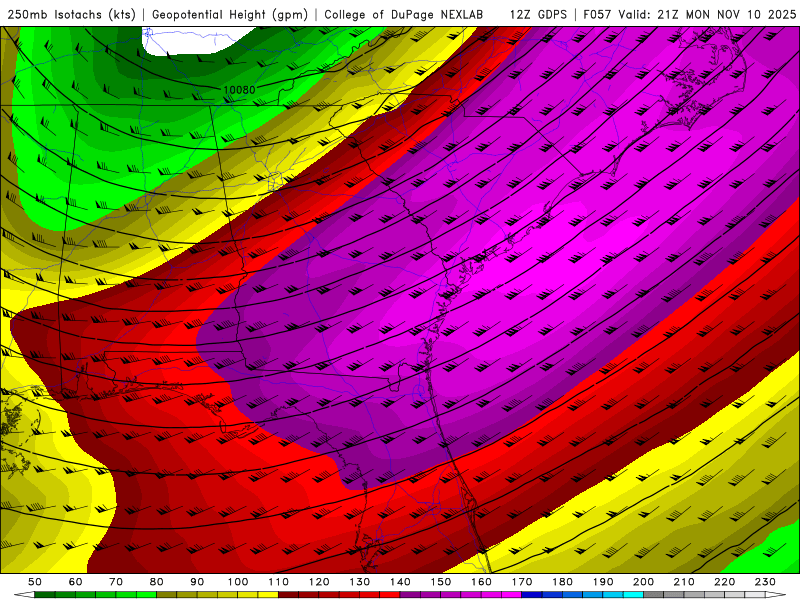Select the cyan swatch ending at 200
The image size is (800, 600).
[633, 595]
